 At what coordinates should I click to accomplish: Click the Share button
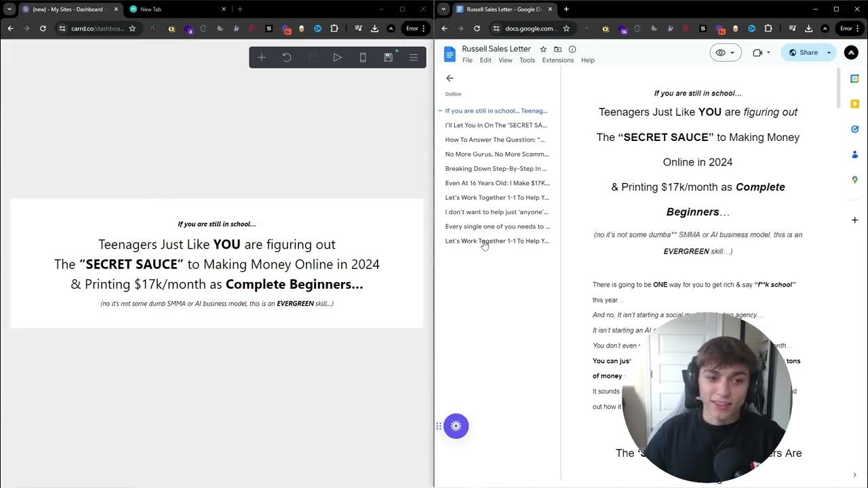803,52
